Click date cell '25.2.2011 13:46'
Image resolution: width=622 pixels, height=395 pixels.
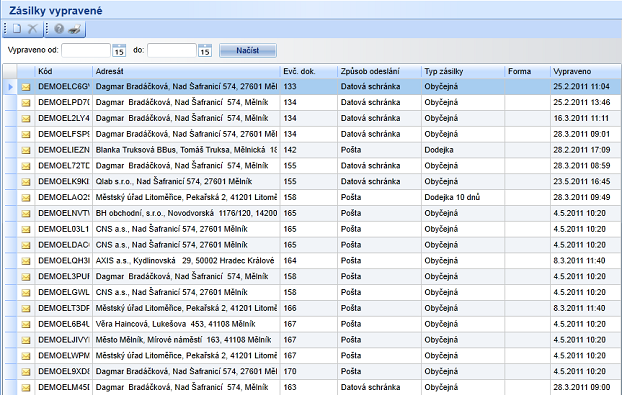click(x=586, y=102)
